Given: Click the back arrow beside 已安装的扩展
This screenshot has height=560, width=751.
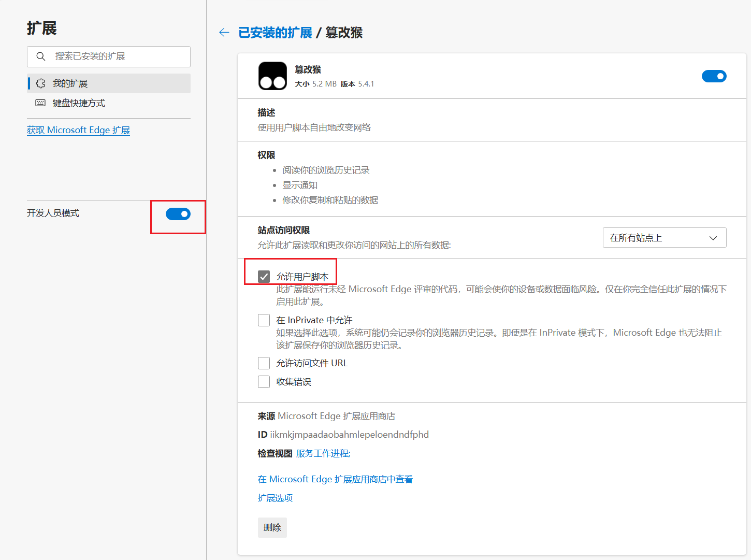Looking at the screenshot, I should click(x=224, y=33).
